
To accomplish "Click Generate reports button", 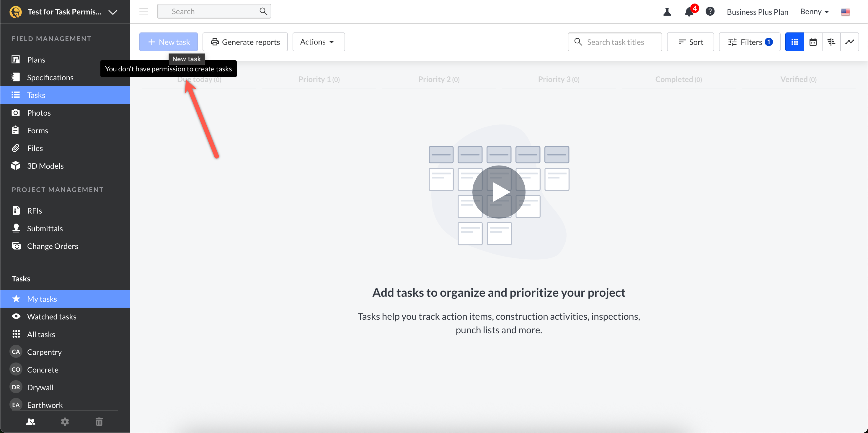I will click(245, 42).
